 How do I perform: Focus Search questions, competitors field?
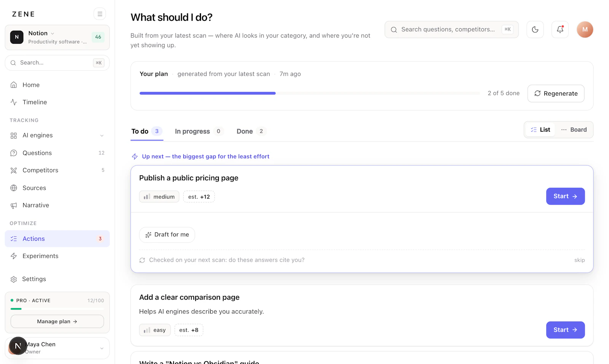[451, 29]
